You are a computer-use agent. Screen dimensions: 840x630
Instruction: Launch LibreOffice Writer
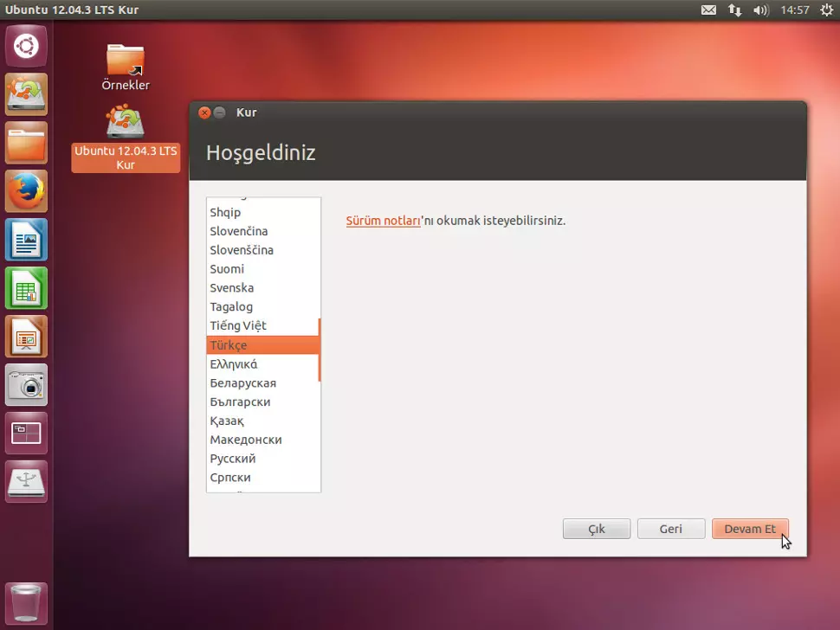pos(26,240)
